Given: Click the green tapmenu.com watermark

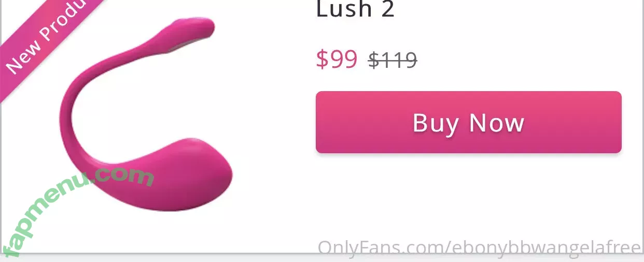Looking at the screenshot, I should pos(78,212).
